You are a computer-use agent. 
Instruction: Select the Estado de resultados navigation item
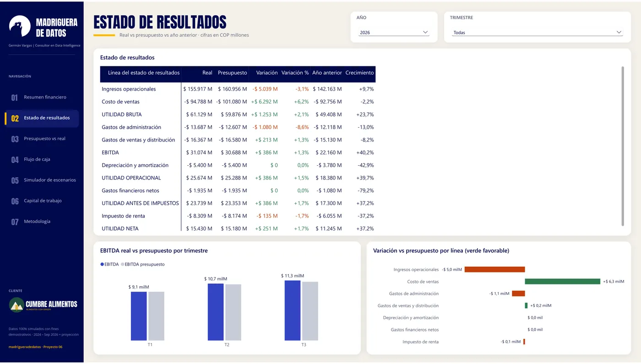[42, 118]
